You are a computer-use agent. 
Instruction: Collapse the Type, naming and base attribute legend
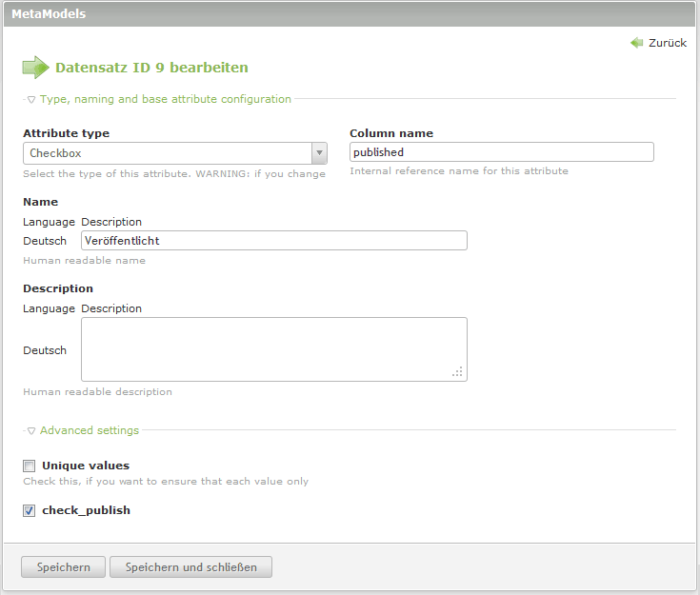tap(165, 99)
